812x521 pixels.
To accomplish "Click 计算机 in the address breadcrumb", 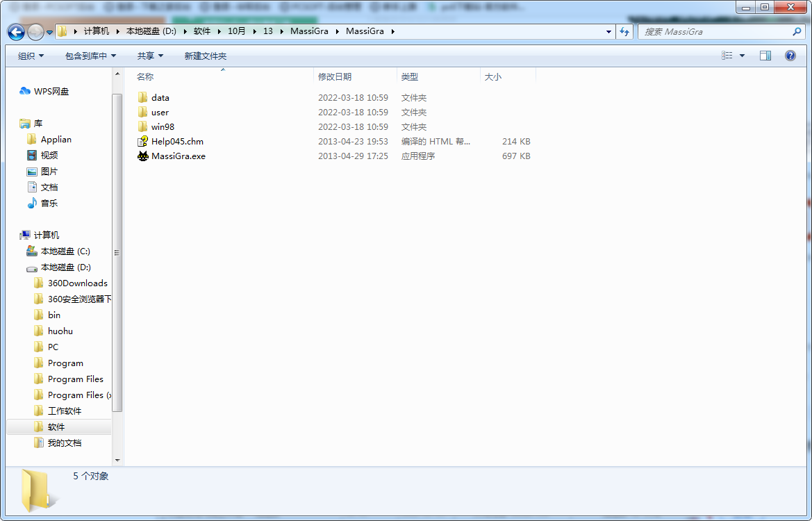I will (97, 31).
